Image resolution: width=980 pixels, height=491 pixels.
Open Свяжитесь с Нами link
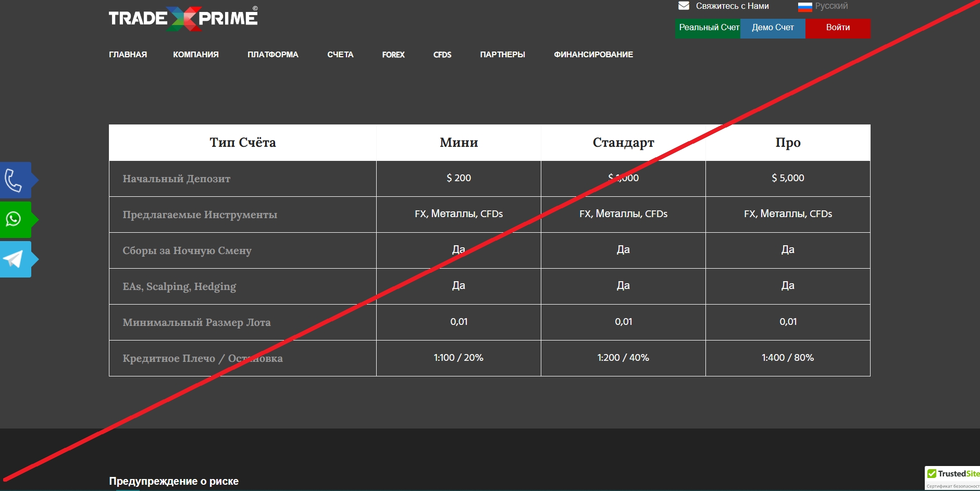[x=732, y=6]
